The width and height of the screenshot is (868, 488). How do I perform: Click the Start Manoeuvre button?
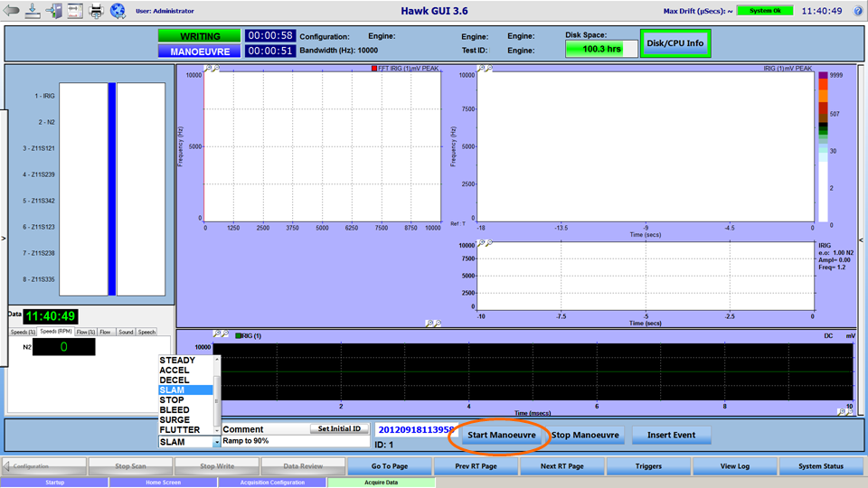point(502,435)
